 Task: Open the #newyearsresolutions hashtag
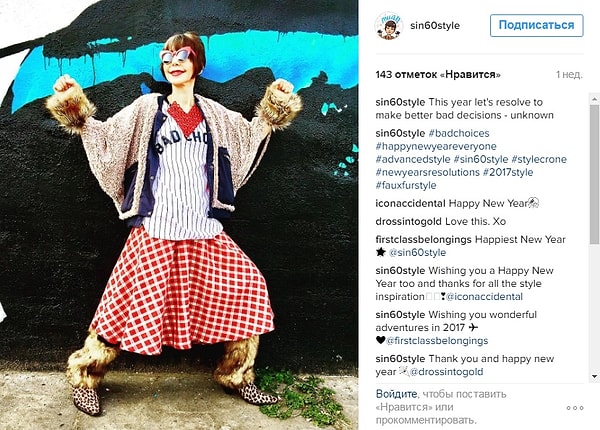427,172
